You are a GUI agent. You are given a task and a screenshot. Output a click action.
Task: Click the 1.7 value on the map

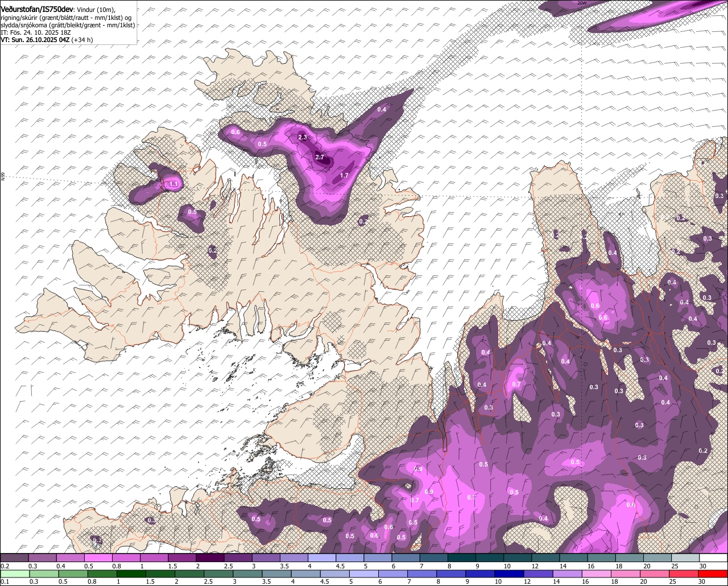pyautogui.click(x=344, y=176)
